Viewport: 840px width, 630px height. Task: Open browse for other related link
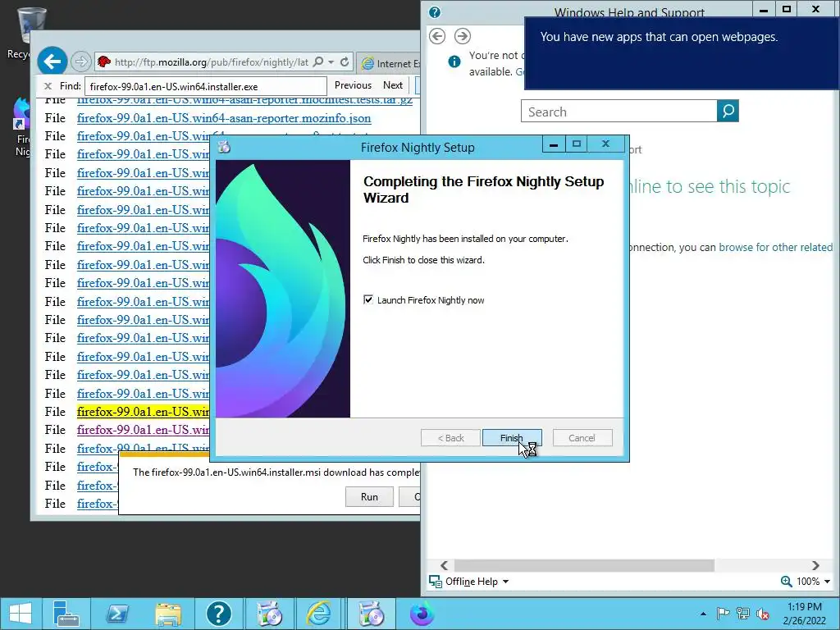point(776,247)
